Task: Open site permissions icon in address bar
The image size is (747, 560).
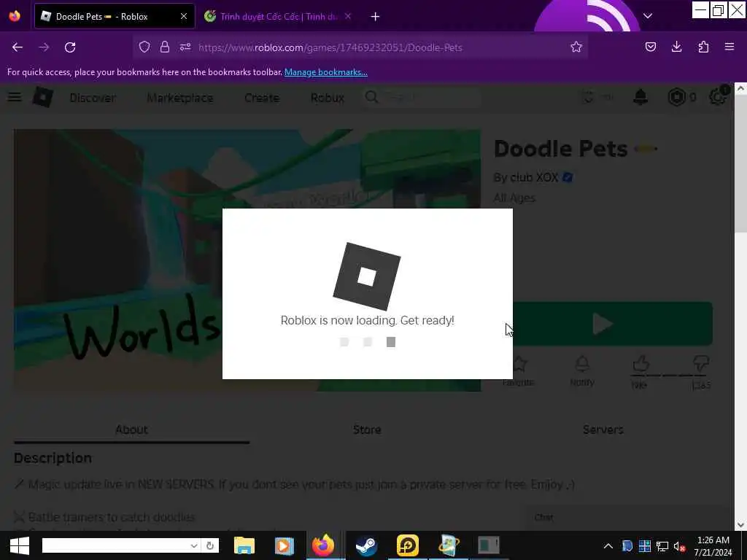Action: (185, 47)
